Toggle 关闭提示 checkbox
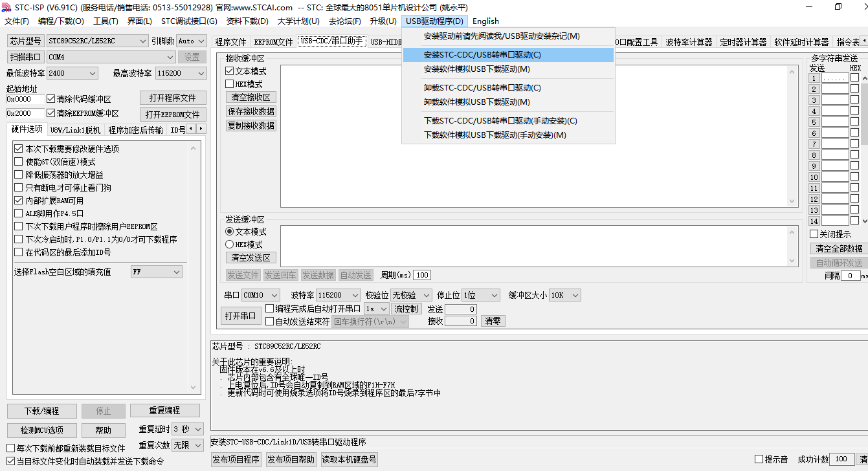868x471 pixels. coord(814,234)
